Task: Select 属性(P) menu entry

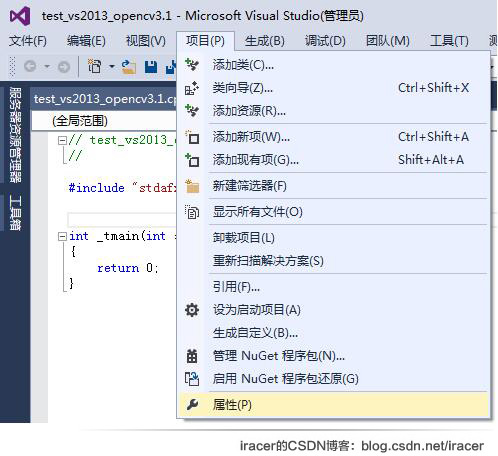Action: click(333, 405)
